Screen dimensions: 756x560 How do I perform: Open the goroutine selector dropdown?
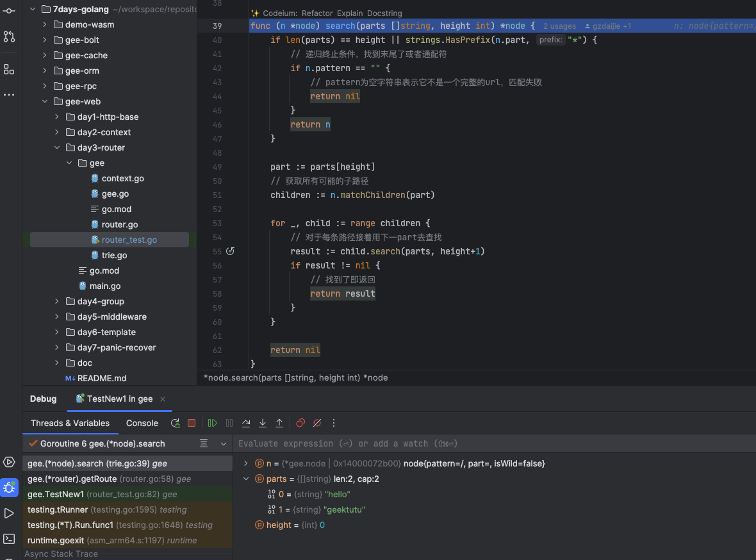(x=224, y=443)
